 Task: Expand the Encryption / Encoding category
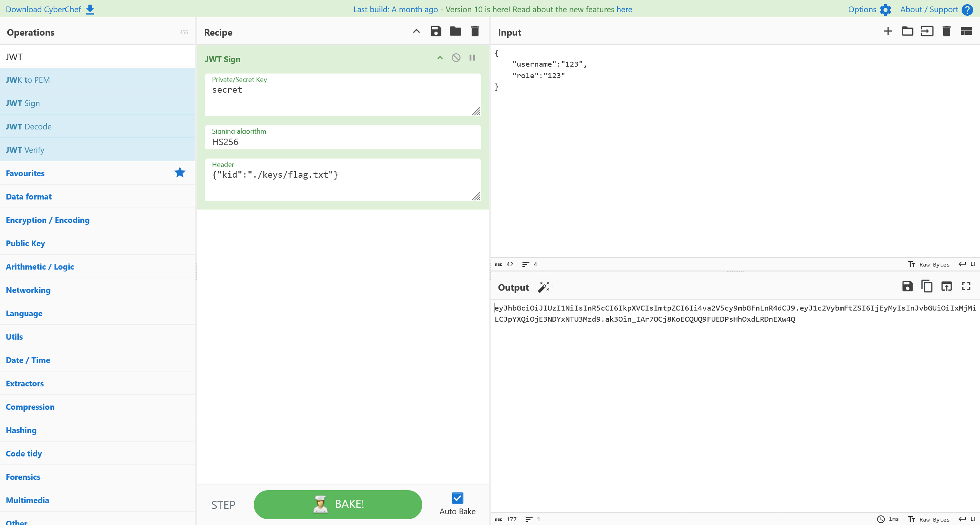point(97,220)
